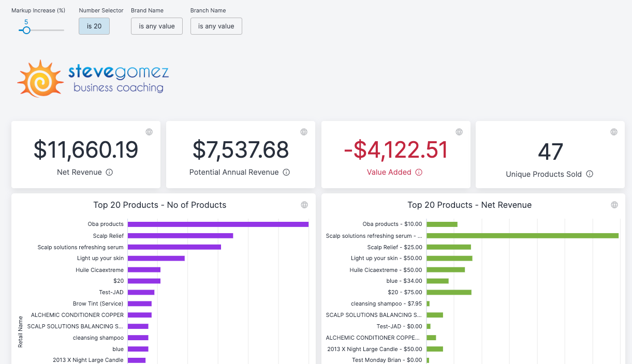
Task: Click info icon beside Value Added label
Action: click(x=419, y=172)
